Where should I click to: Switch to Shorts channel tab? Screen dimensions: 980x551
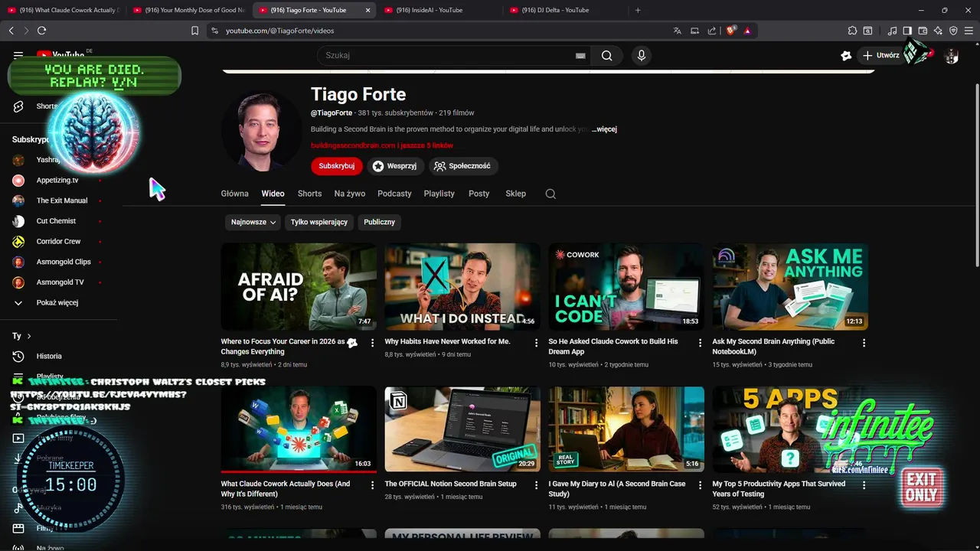tap(309, 194)
